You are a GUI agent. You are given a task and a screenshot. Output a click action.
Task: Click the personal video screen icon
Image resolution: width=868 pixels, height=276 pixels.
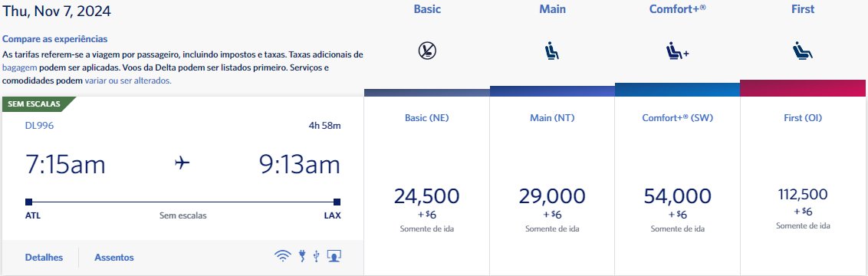coord(334,255)
